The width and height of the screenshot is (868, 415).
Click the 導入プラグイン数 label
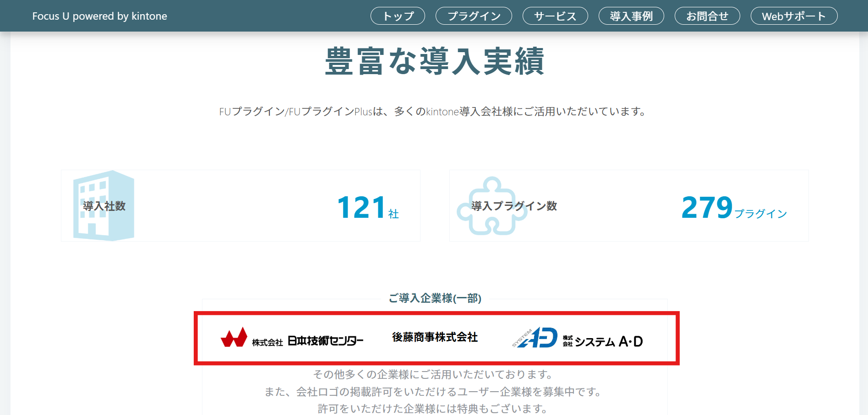pos(514,206)
